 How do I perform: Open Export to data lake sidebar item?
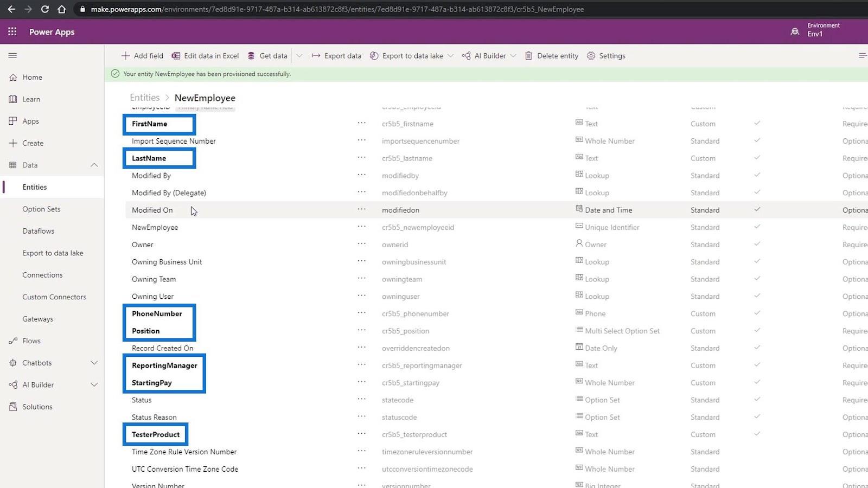53,253
